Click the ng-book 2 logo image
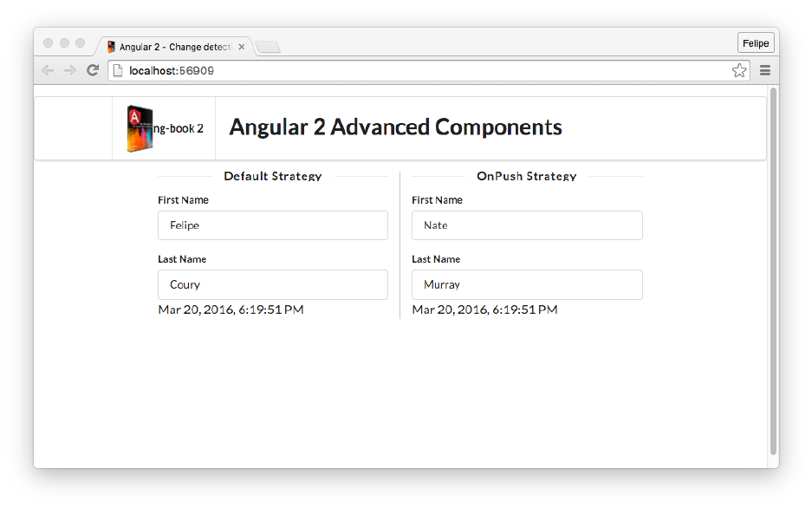This screenshot has height=508, width=812. coord(139,128)
